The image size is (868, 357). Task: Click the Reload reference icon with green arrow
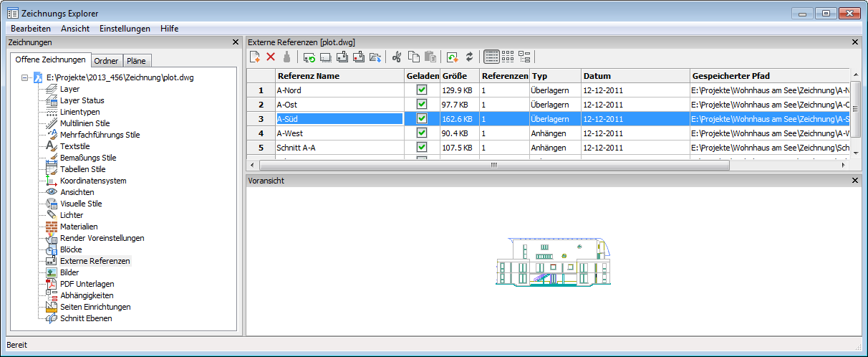pos(309,57)
